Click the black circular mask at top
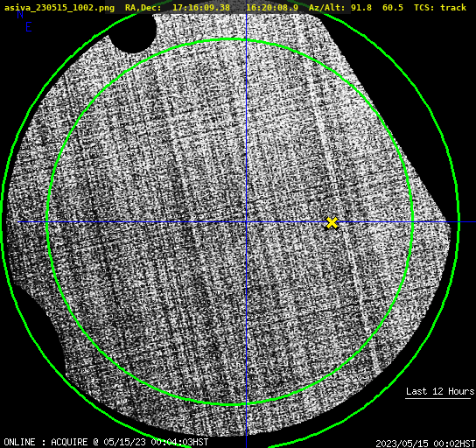 [x=133, y=32]
